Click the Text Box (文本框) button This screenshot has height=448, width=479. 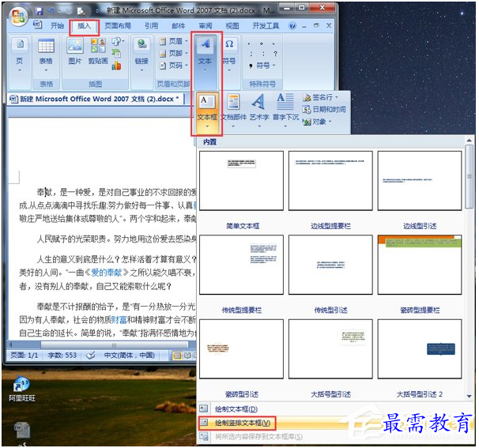click(207, 112)
